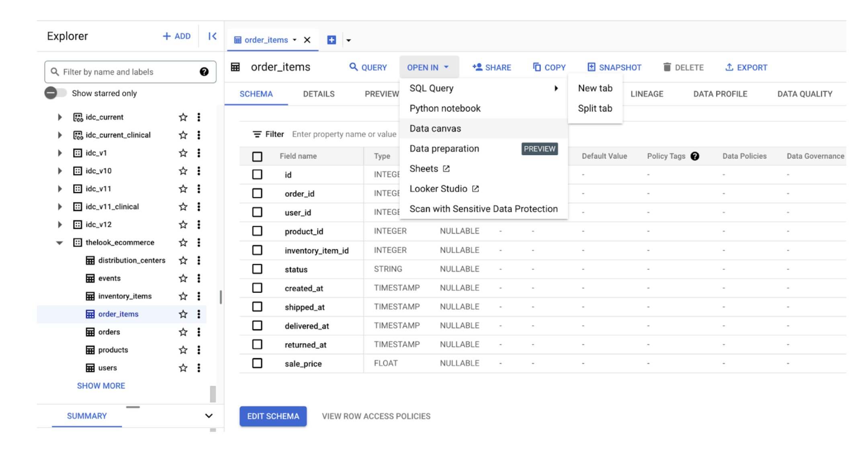The image size is (868, 460).
Task: Check the sale_price field checkbox
Action: [x=257, y=363]
